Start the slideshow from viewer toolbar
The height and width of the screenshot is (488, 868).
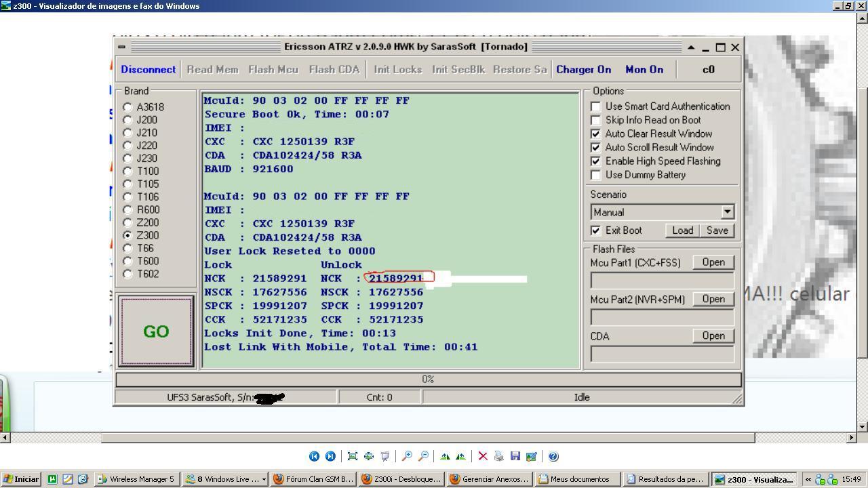[x=384, y=456]
